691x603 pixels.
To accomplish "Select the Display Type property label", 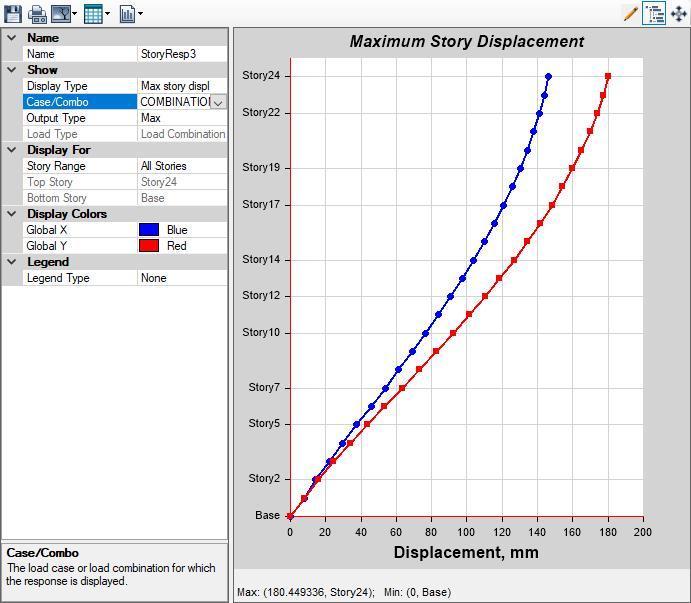I will coord(57,86).
